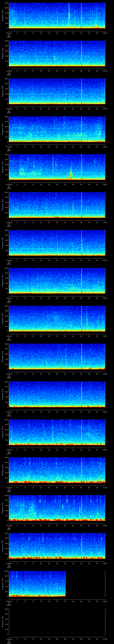The width and height of the screenshot is (114, 644).
Task: Click the spectrogram panel starting at 15:28:00
Action: pos(57,167)
